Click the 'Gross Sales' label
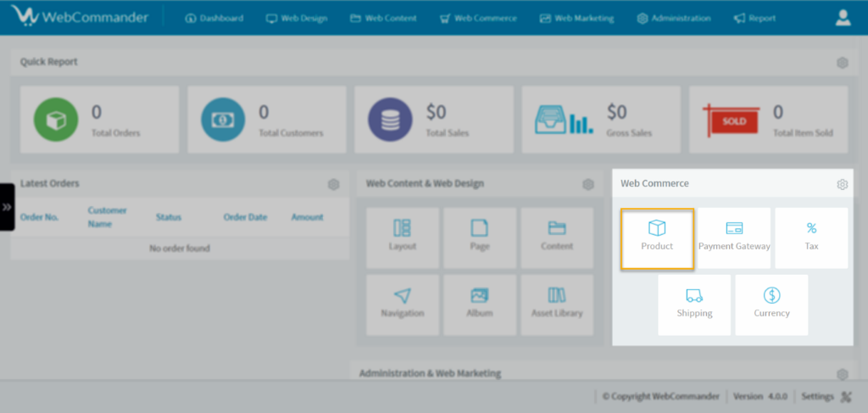The image size is (868, 413). (x=629, y=133)
